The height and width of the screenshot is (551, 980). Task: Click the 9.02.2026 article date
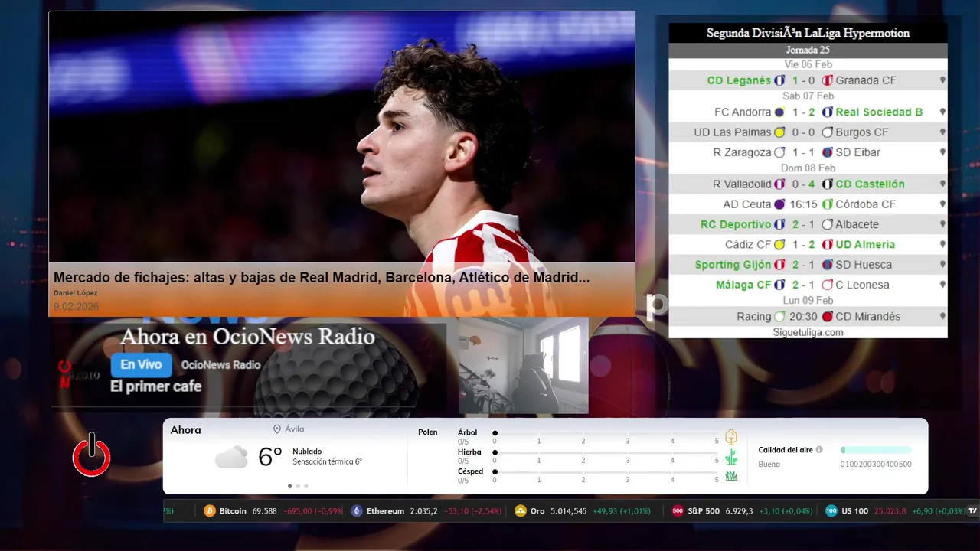pos(76,307)
